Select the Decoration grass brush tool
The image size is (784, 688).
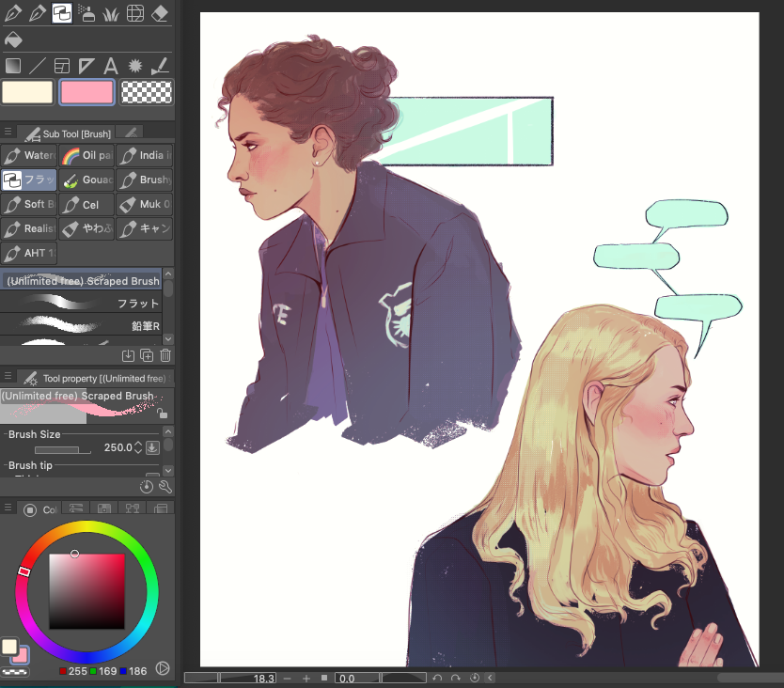coord(111,13)
